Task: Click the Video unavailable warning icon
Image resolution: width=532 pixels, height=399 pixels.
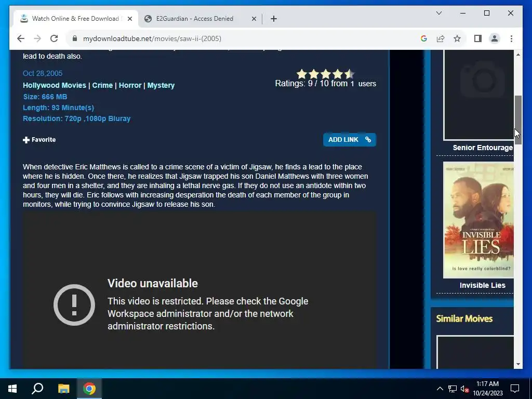Action: click(74, 305)
